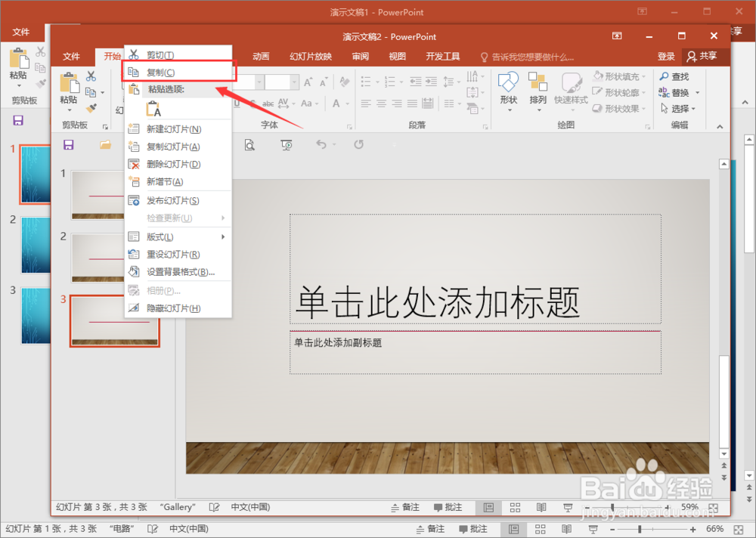Open the 幻灯片放映 ribbon tab
This screenshot has height=538, width=756.
(311, 57)
